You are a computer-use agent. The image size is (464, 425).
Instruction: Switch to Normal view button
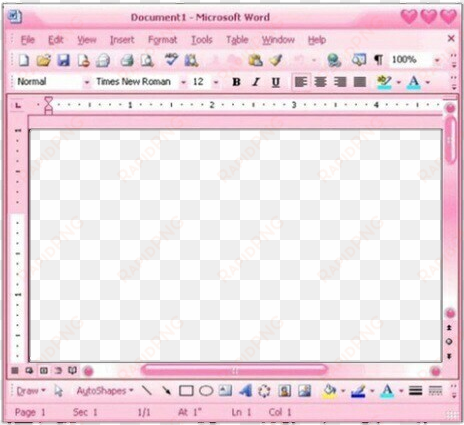15,370
